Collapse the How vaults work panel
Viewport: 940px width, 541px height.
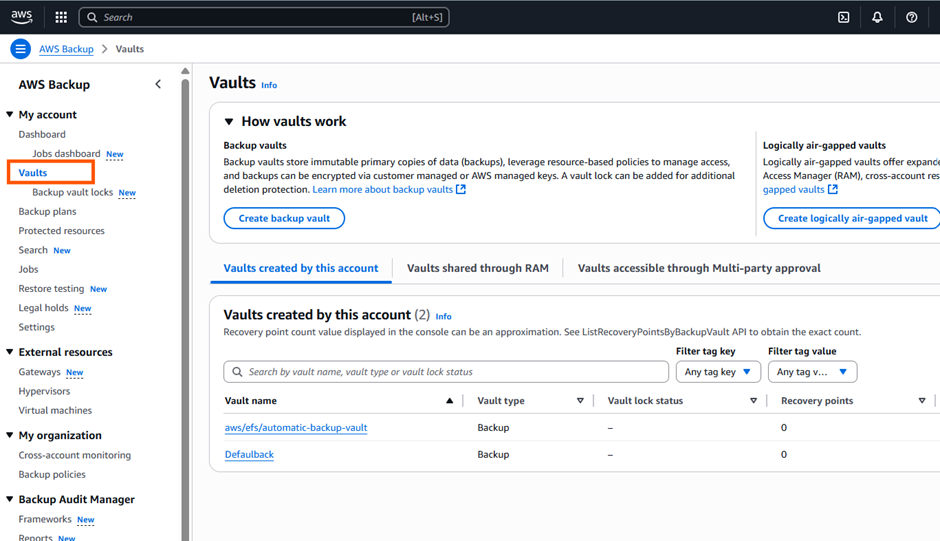229,122
